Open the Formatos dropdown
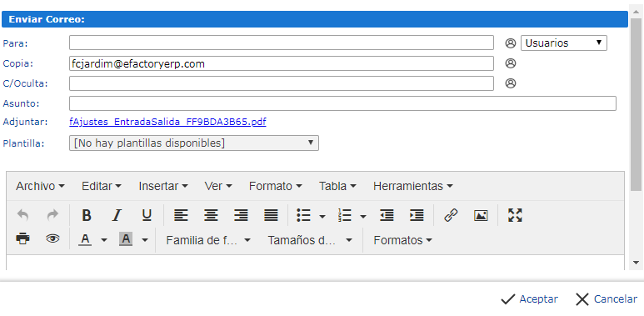The image size is (644, 316). (x=402, y=240)
